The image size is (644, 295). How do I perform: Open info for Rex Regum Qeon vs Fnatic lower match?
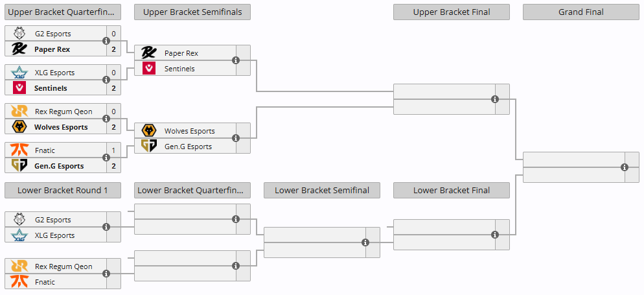[x=106, y=274]
